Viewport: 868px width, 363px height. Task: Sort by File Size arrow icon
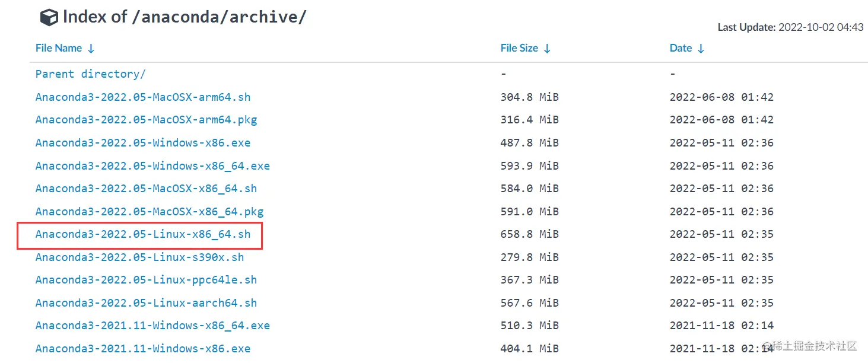(x=547, y=49)
